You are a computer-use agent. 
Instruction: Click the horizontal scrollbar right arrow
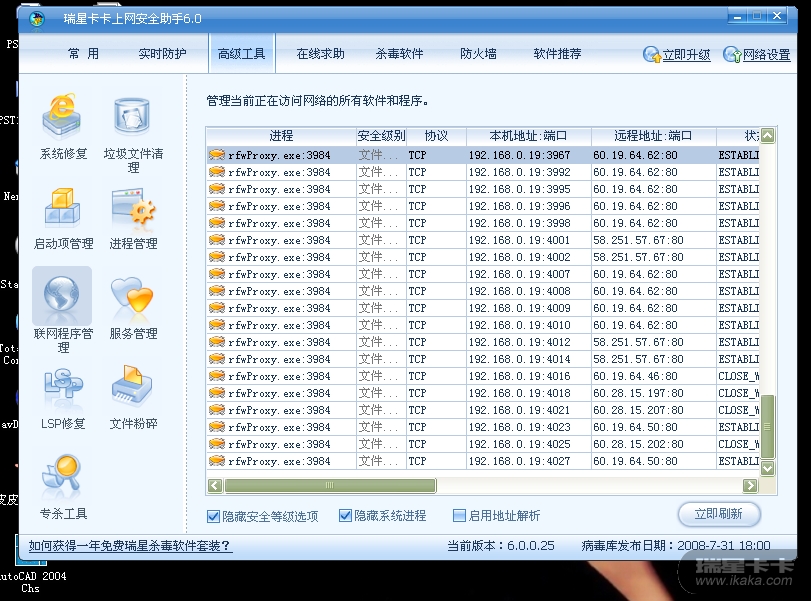pos(750,485)
